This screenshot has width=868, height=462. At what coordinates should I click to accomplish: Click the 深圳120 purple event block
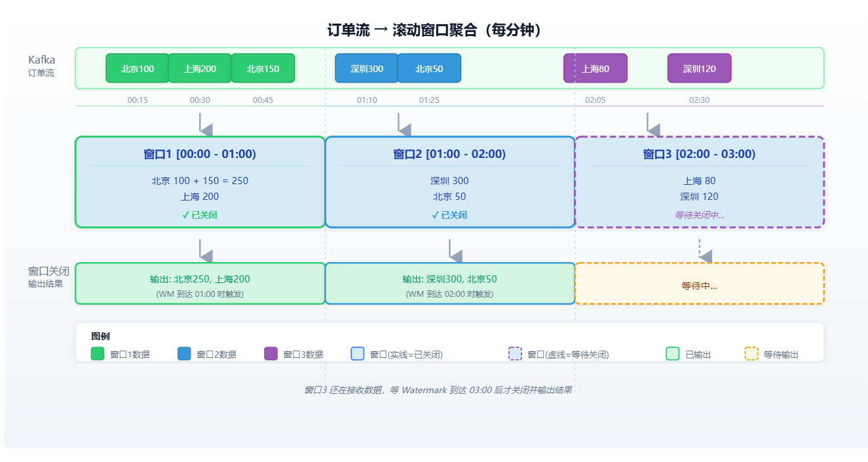[x=700, y=68]
